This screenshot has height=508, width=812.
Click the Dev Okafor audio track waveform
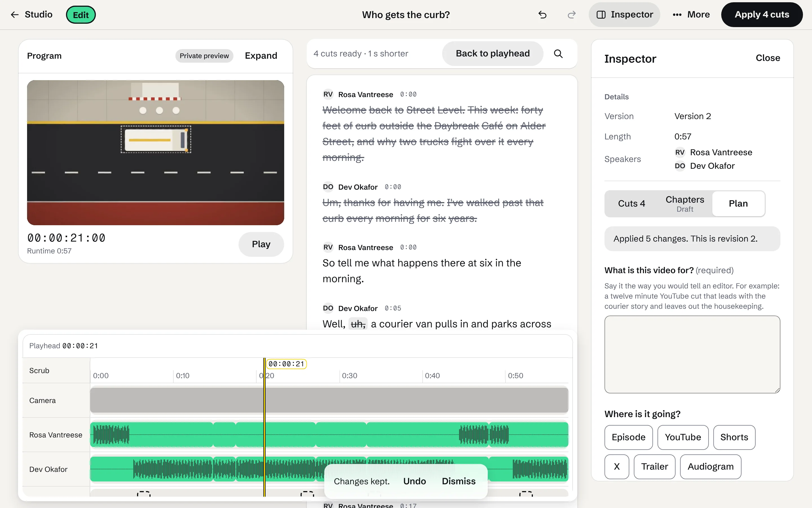pyautogui.click(x=329, y=469)
